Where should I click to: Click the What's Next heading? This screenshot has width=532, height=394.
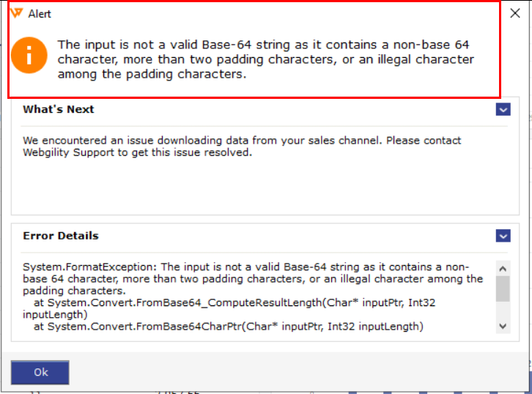pos(59,109)
